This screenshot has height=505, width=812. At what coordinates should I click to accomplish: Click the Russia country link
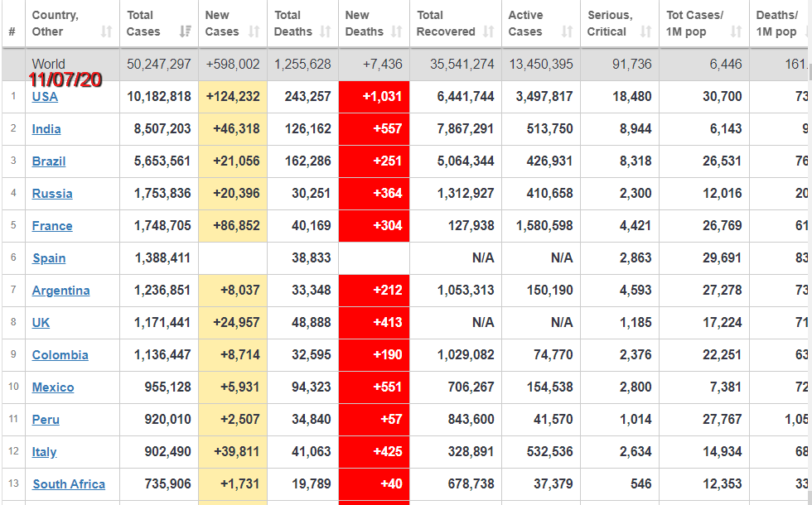(x=52, y=194)
